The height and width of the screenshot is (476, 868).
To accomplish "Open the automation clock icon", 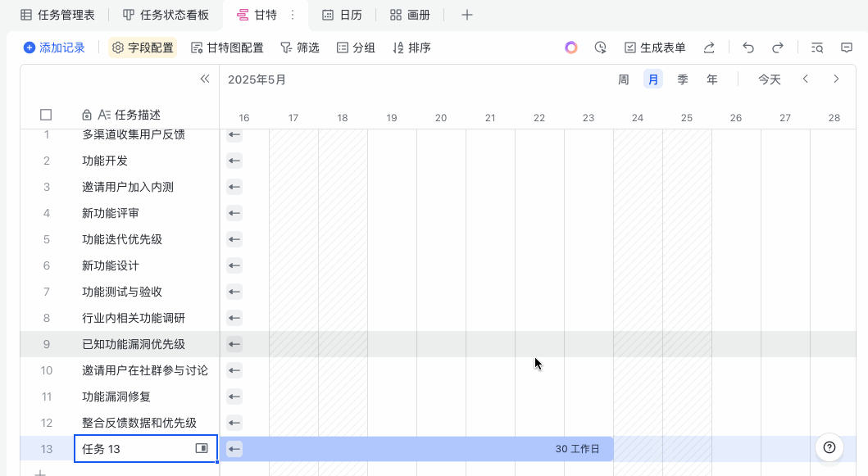I will click(x=601, y=48).
